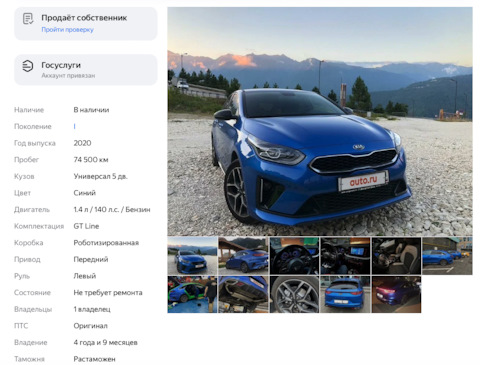Select the front seats interior thumbnail
The image size is (480, 365).
[x=396, y=256]
